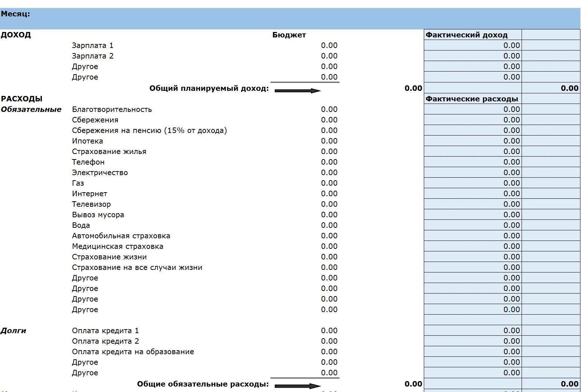Viewport: 583px width, 392px height.
Task: Select the Зарплата 2 label
Action: (x=93, y=56)
